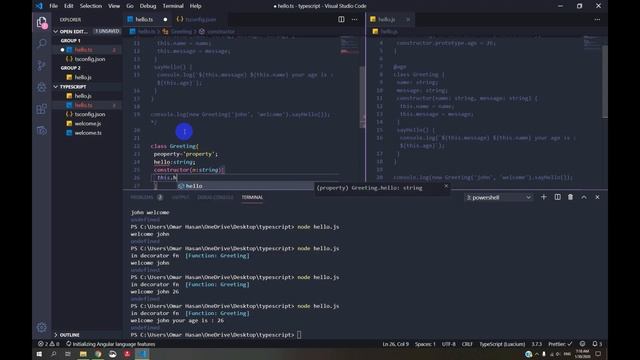Click errors and warnings count in status bar
The image size is (640, 360).
(x=49, y=344)
